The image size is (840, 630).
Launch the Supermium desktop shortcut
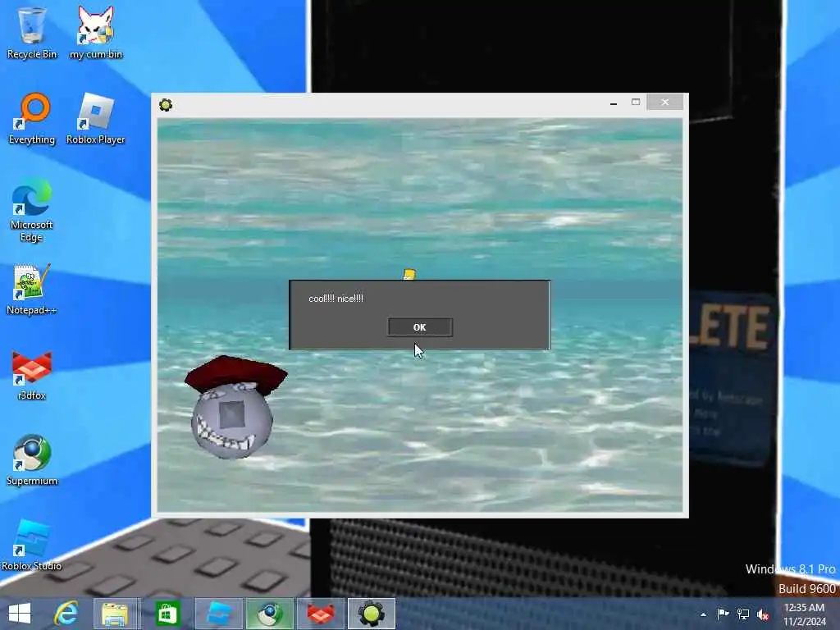point(32,459)
